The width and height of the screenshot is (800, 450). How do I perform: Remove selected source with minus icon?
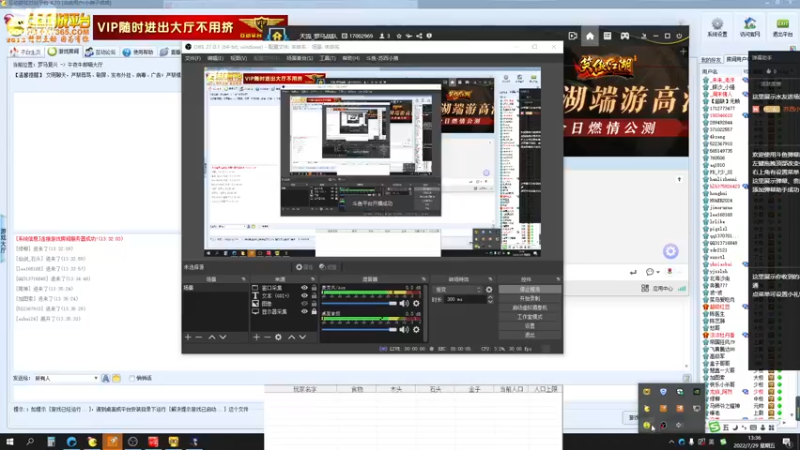[267, 337]
